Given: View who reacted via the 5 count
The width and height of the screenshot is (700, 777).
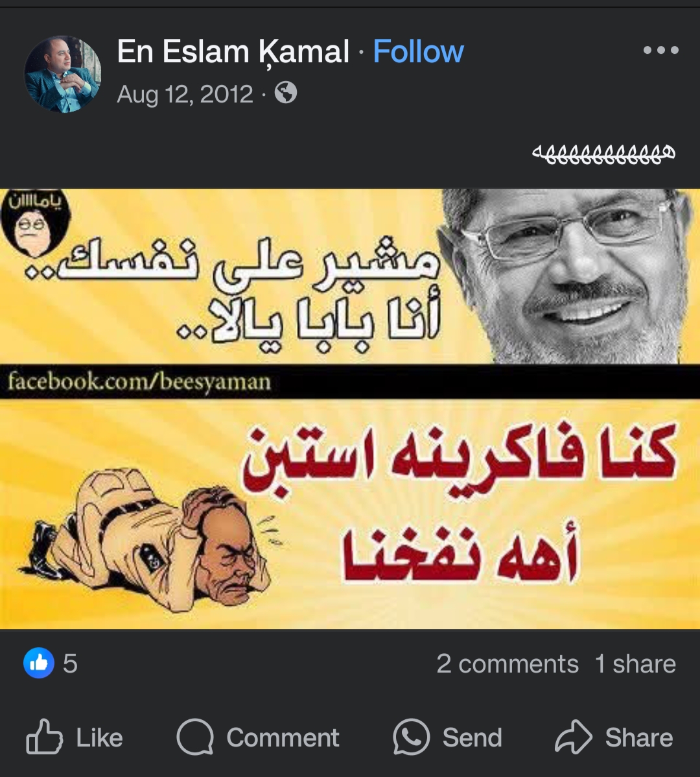Looking at the screenshot, I should [70, 663].
